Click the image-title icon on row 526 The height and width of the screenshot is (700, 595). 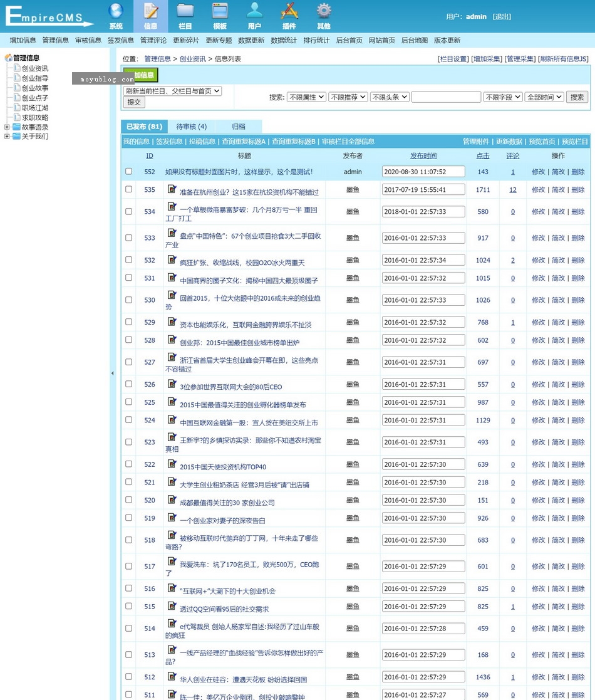click(x=172, y=384)
